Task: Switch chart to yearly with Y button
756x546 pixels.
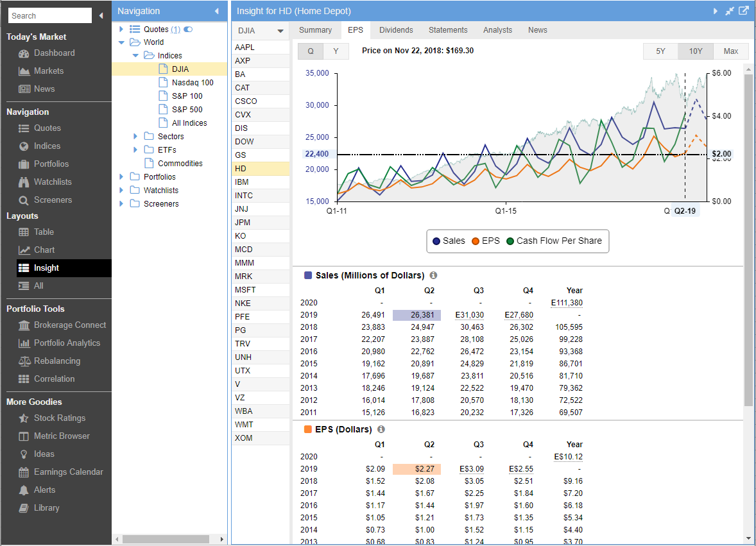Action: point(336,51)
